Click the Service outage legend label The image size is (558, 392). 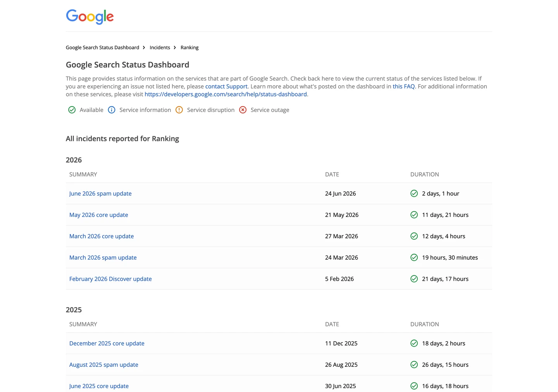[x=270, y=110]
